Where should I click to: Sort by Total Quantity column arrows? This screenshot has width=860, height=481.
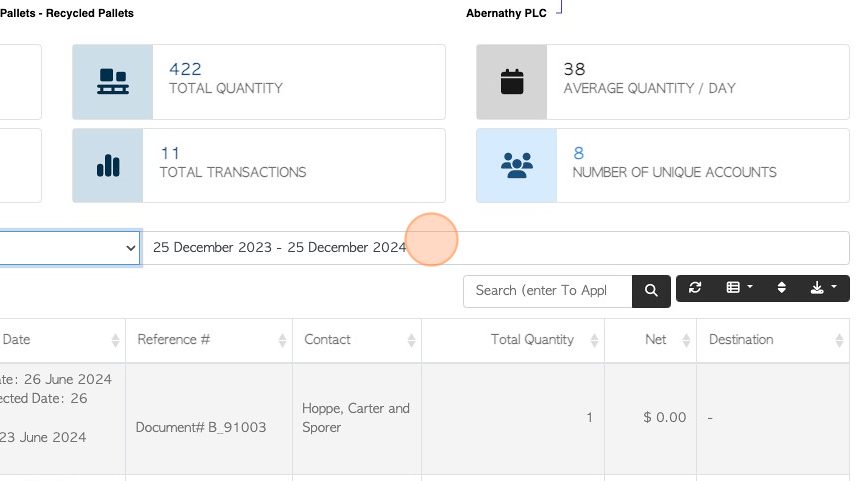[x=595, y=340]
